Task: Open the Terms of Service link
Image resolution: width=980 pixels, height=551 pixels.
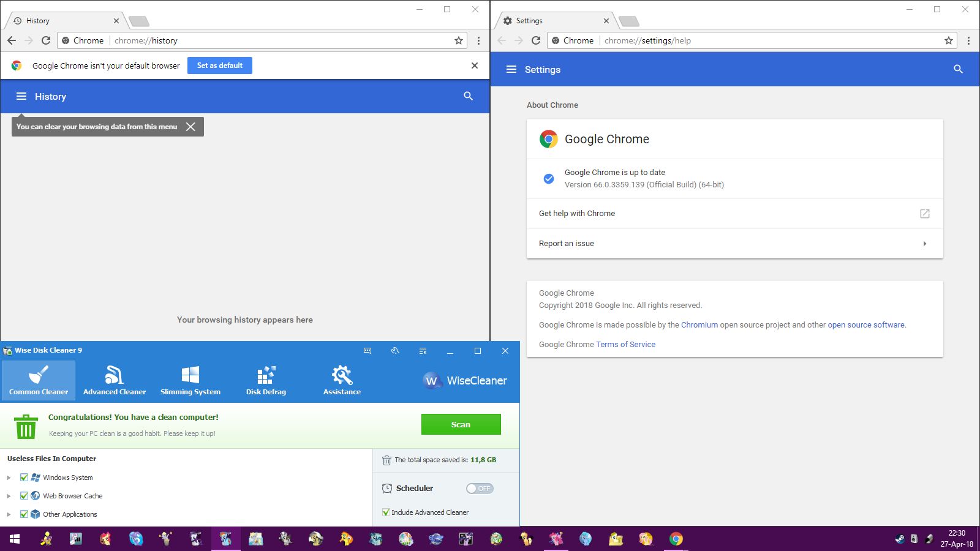Action: 625,345
